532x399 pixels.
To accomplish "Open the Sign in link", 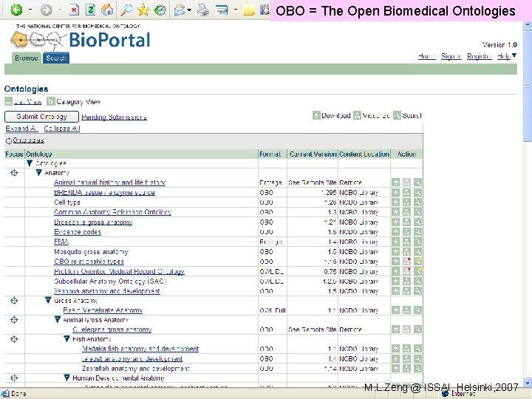I will point(451,56).
